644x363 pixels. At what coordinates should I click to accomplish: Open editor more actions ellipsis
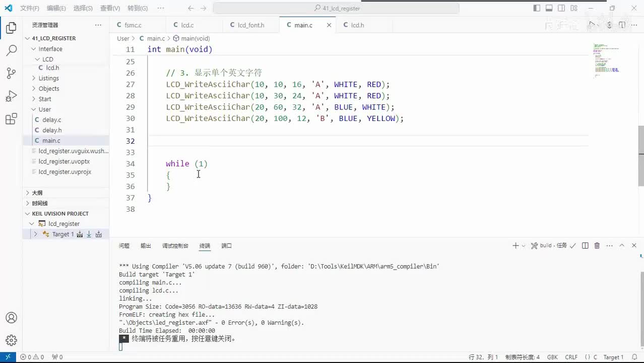[634, 25]
